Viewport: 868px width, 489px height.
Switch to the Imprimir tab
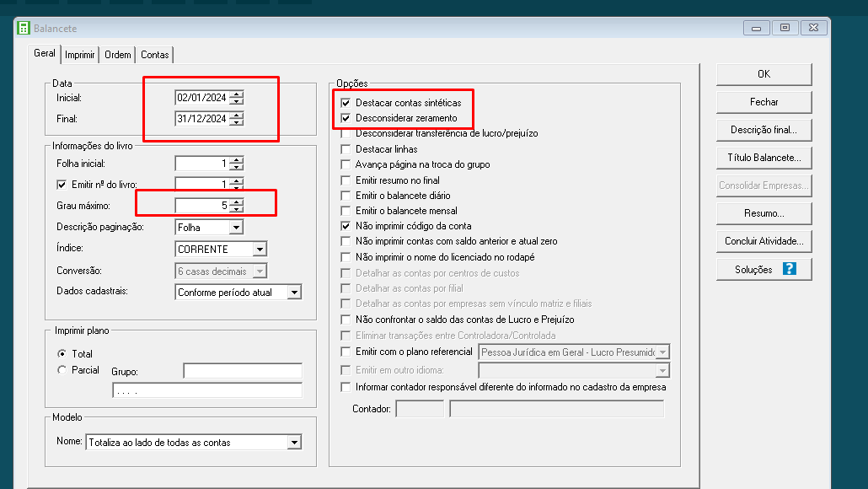[79, 55]
